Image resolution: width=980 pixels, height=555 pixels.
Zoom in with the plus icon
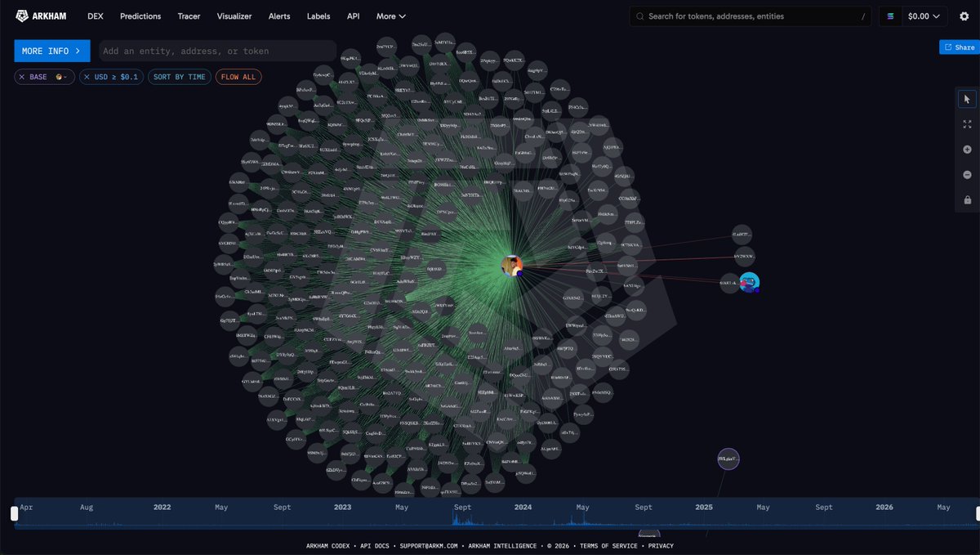click(x=967, y=150)
